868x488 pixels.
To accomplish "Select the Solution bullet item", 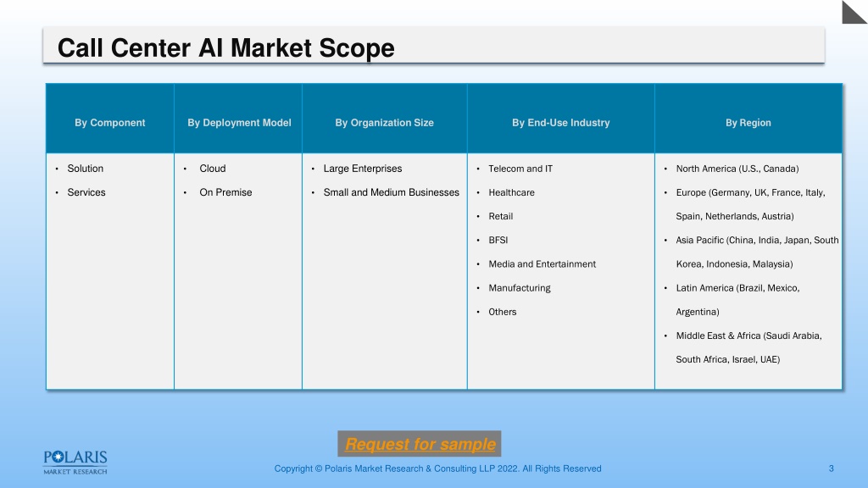I will click(x=86, y=169).
